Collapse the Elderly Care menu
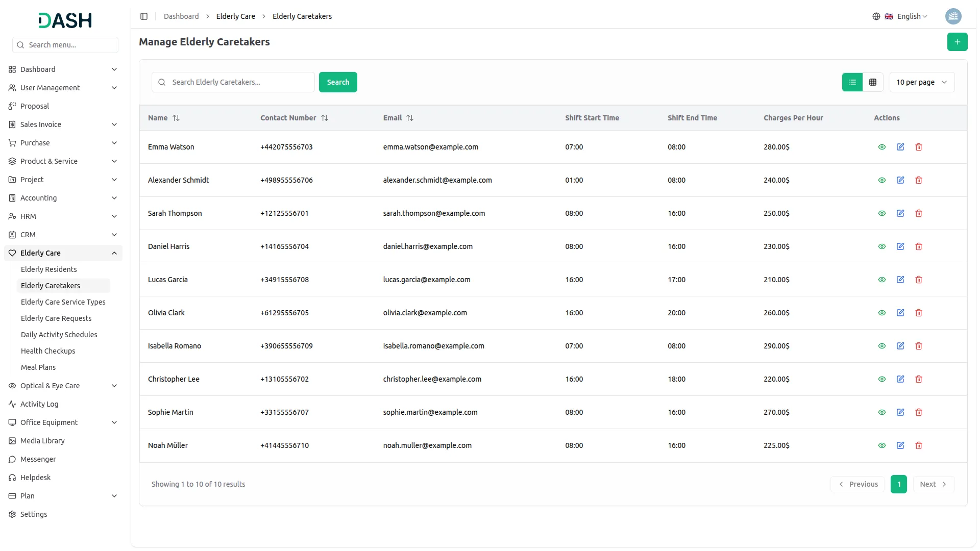Image resolution: width=980 pixels, height=551 pixels. tap(63, 253)
